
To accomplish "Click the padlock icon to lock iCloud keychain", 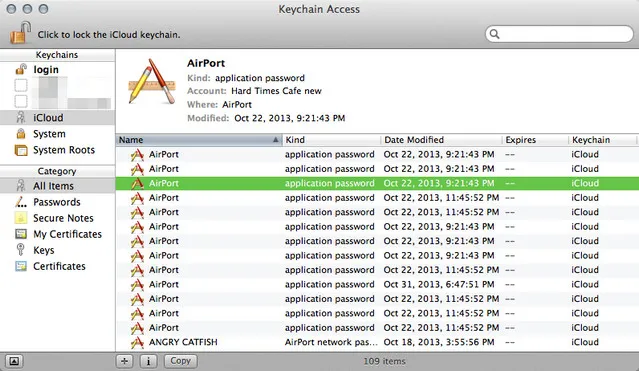I will point(20,33).
